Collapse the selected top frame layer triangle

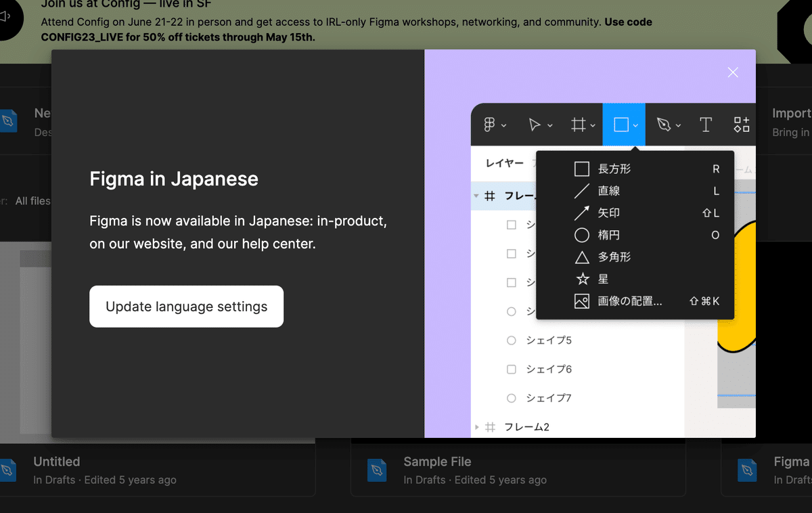476,196
